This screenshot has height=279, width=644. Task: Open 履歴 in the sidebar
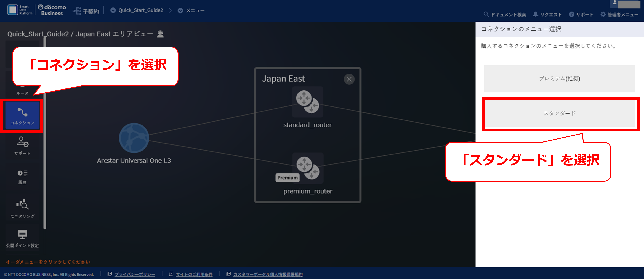coord(22,177)
